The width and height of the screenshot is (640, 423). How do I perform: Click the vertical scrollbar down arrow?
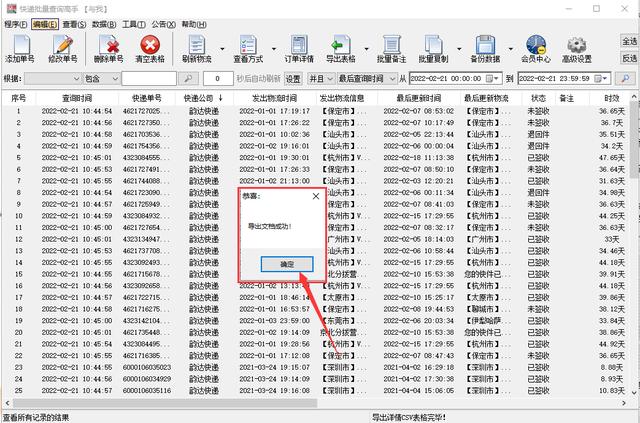click(x=634, y=393)
